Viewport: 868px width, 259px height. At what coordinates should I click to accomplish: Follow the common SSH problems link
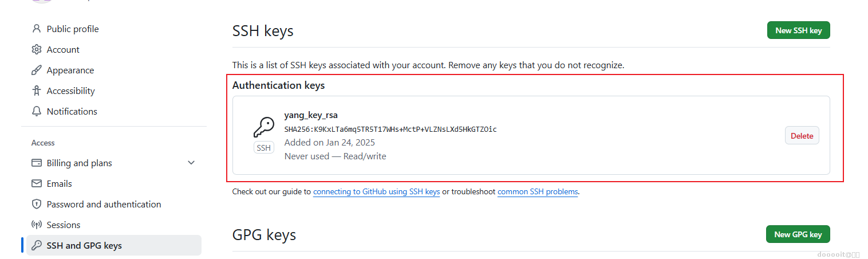(538, 191)
